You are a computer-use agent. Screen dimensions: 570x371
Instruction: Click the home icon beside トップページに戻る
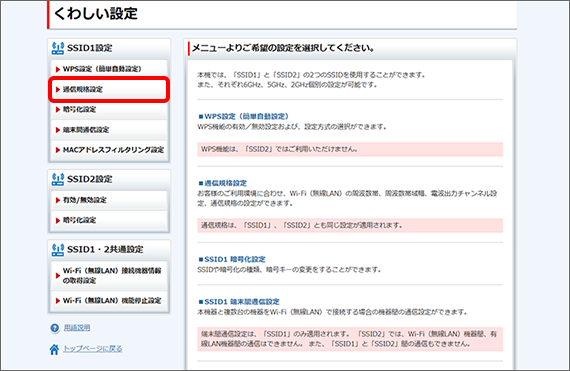coord(54,349)
